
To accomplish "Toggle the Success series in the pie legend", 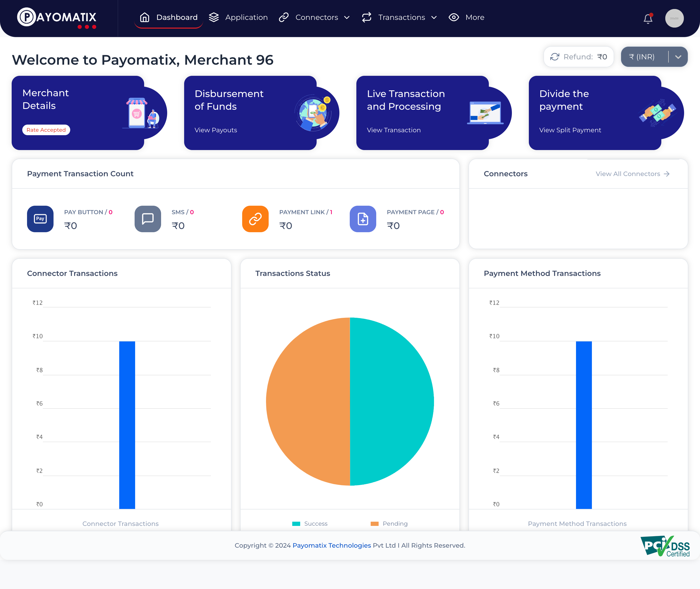I will pos(310,524).
